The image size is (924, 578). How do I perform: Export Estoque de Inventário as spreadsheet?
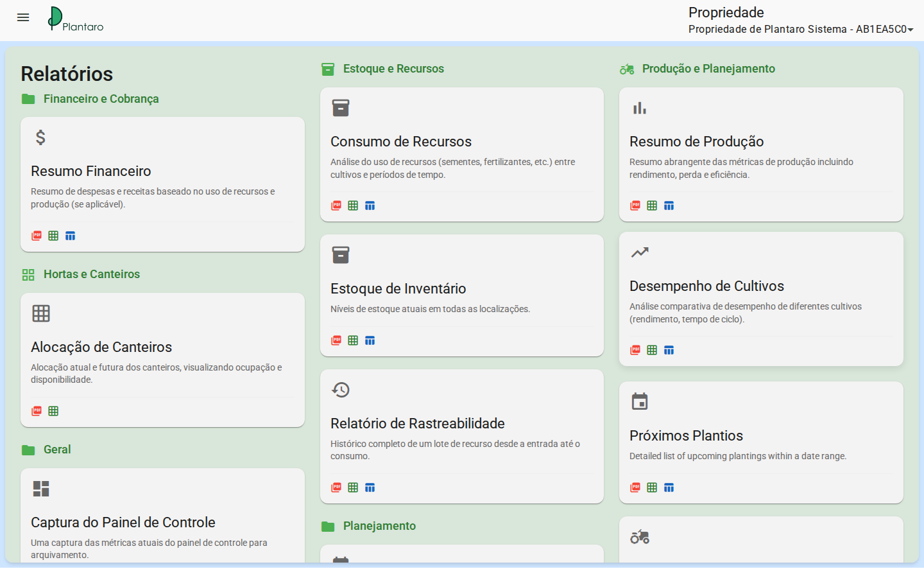353,340
